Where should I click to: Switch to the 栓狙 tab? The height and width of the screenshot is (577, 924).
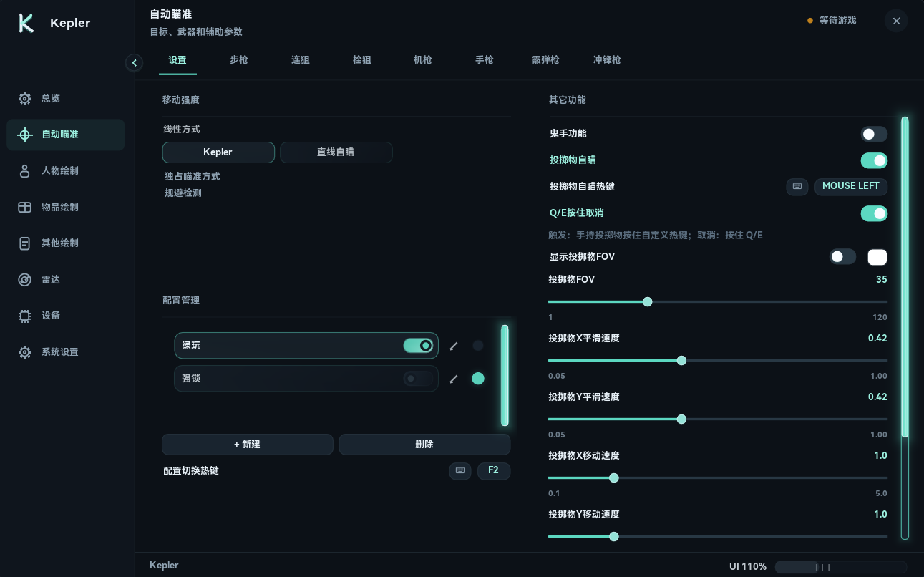click(x=362, y=60)
